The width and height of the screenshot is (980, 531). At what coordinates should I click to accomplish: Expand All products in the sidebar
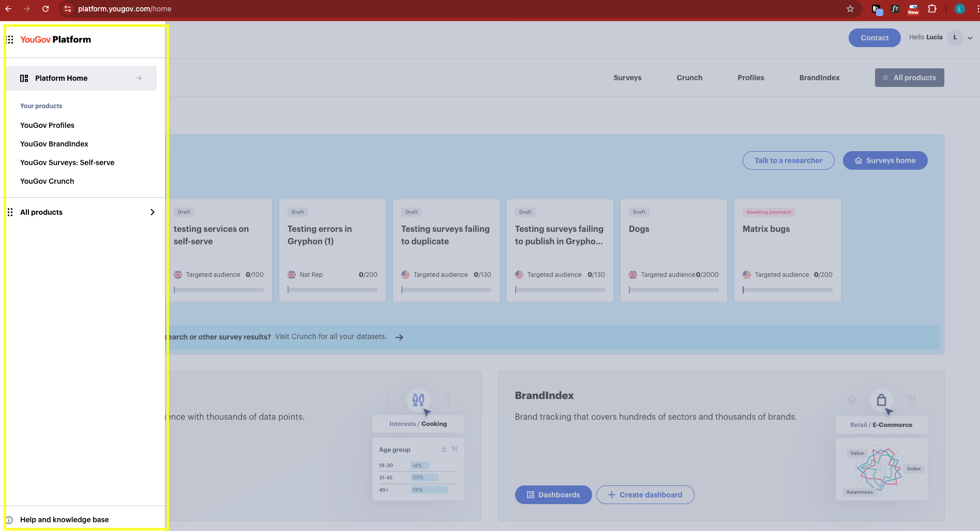click(x=152, y=212)
